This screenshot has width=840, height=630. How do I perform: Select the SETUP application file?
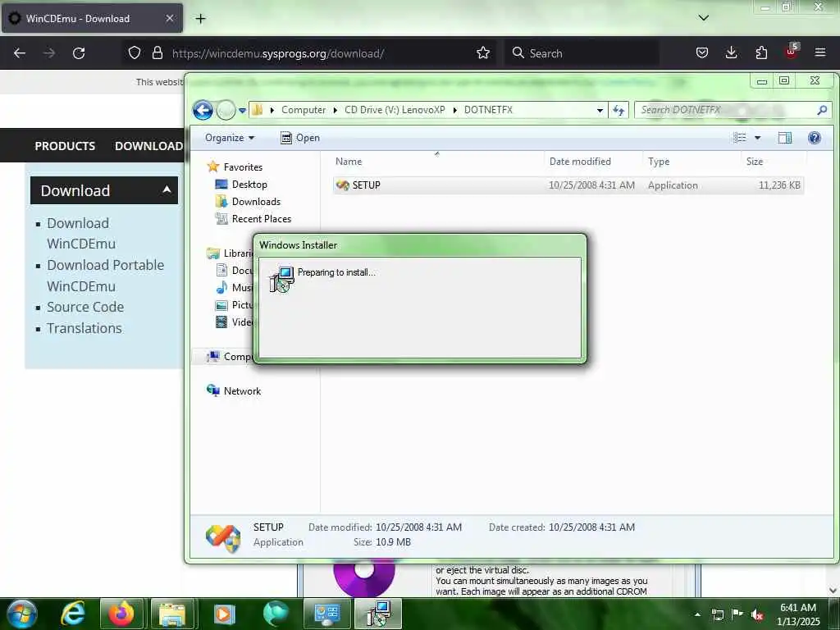tap(568, 185)
